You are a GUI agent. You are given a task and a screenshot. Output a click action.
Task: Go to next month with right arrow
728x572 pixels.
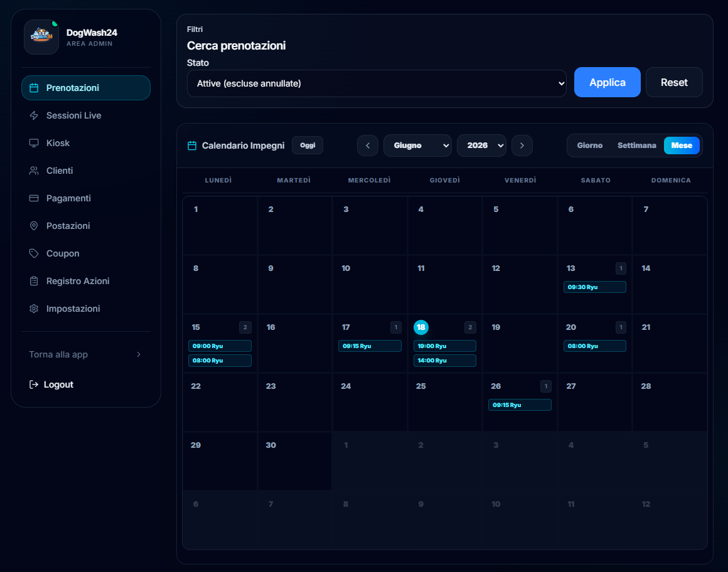522,146
